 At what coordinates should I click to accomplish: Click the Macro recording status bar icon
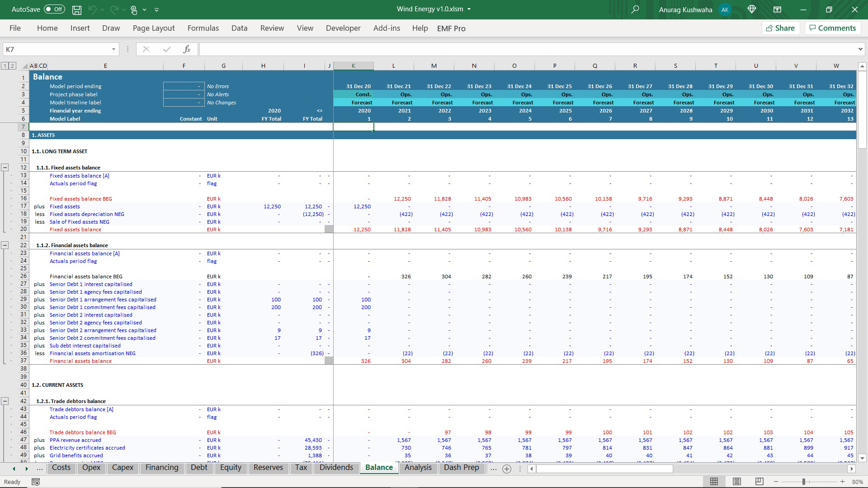(36, 482)
